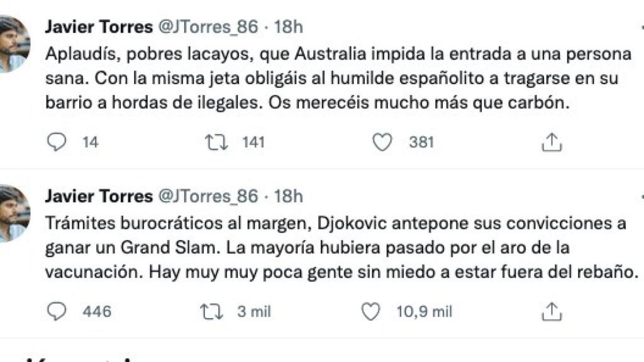Screen dimensions: 644x362
Task: Share the first tweet via the share icon
Action: [x=553, y=143]
